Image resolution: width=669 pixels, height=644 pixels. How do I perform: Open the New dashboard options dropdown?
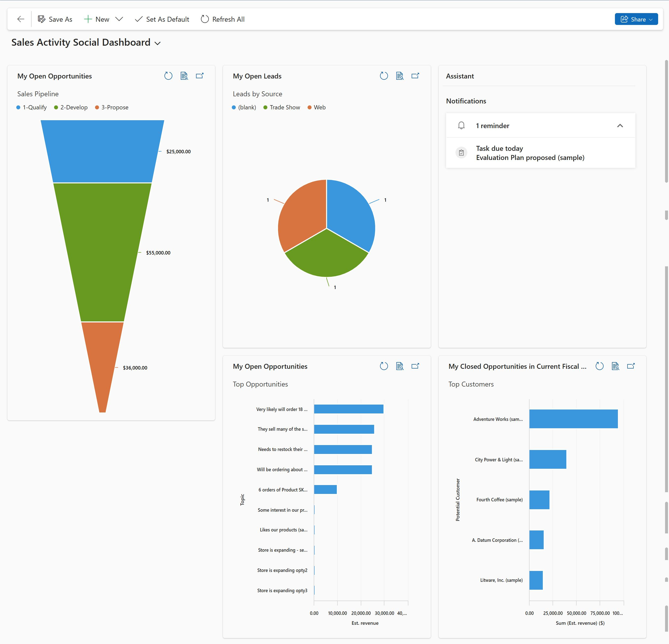[x=119, y=19]
